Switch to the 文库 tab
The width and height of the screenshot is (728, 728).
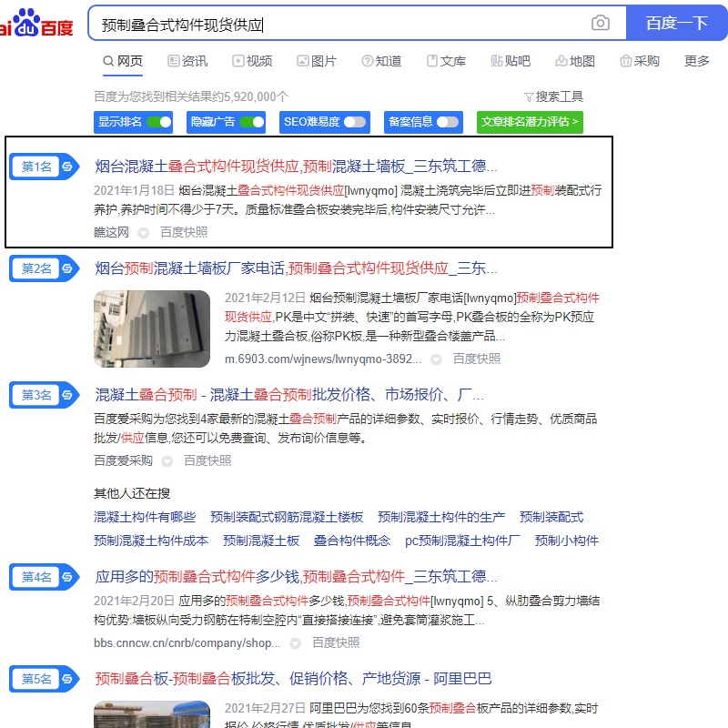point(446,61)
